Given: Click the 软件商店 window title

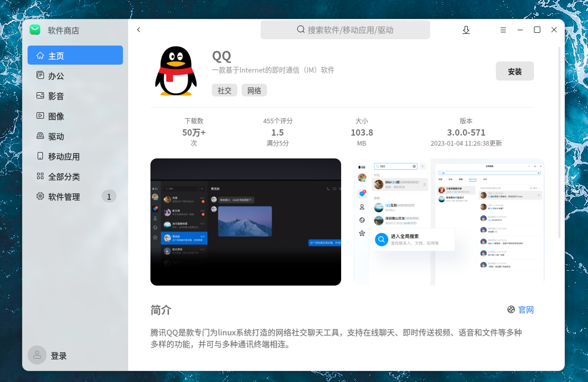Looking at the screenshot, I should pos(64,30).
